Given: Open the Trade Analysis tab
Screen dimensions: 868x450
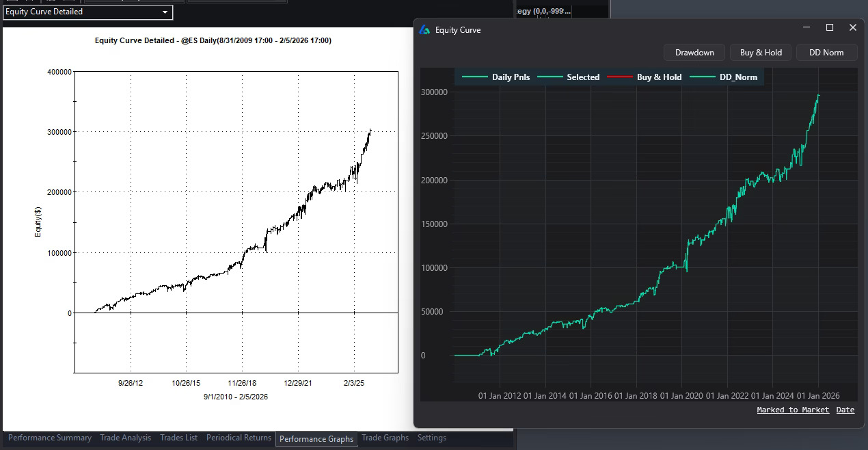Looking at the screenshot, I should tap(125, 438).
